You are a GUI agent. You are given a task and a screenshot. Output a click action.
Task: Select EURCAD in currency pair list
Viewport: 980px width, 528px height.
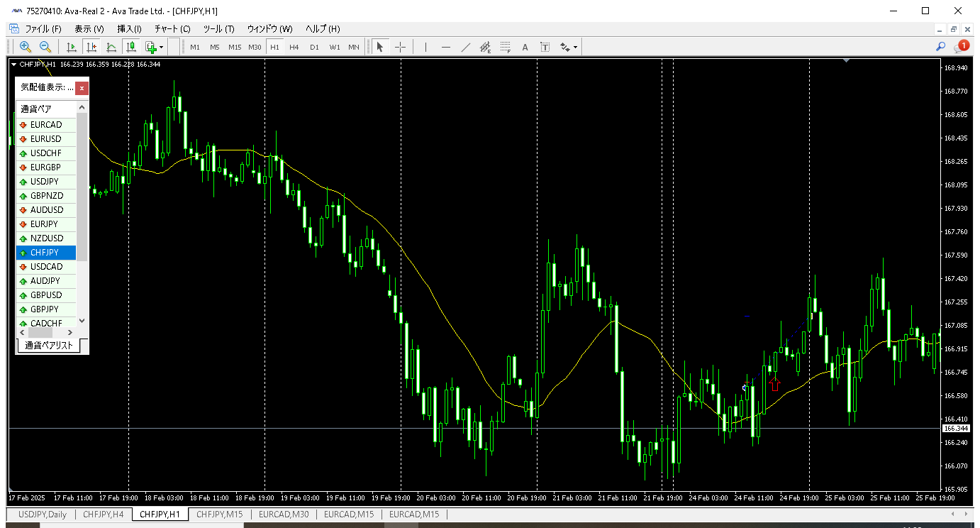(x=46, y=125)
